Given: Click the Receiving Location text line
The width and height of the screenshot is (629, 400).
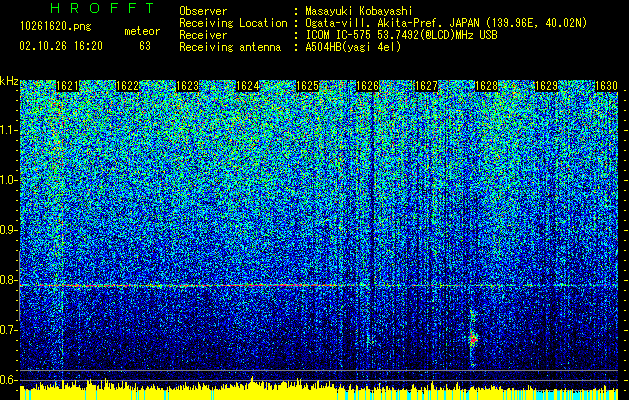Looking at the screenshot, I should click(383, 23).
